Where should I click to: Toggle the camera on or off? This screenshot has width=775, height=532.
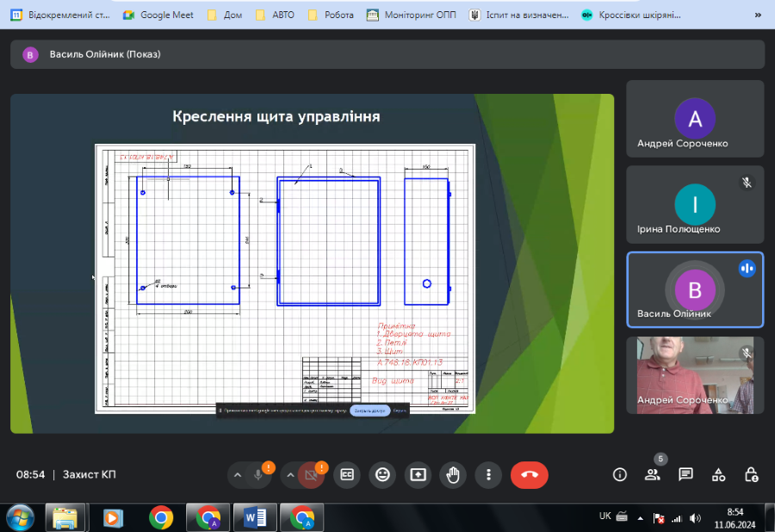(x=311, y=474)
